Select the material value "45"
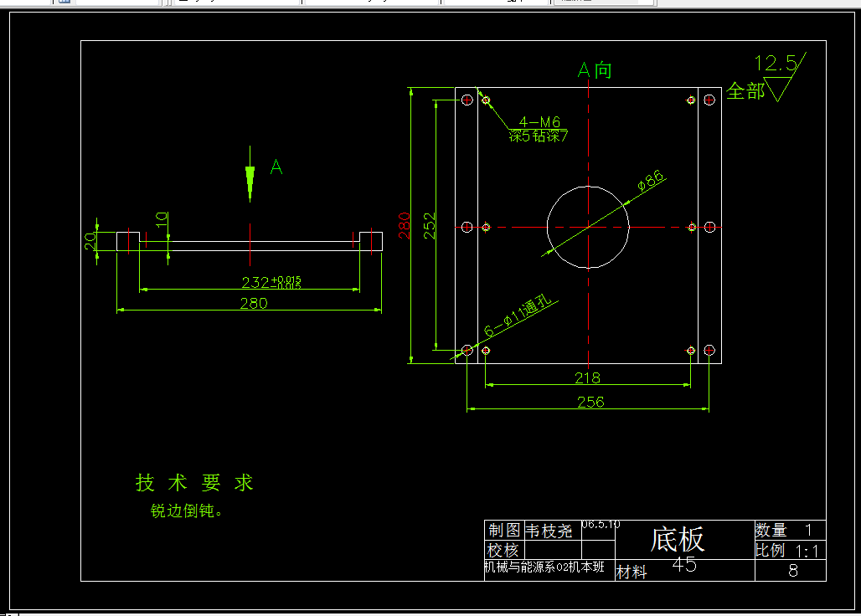This screenshot has width=861, height=616. (684, 564)
